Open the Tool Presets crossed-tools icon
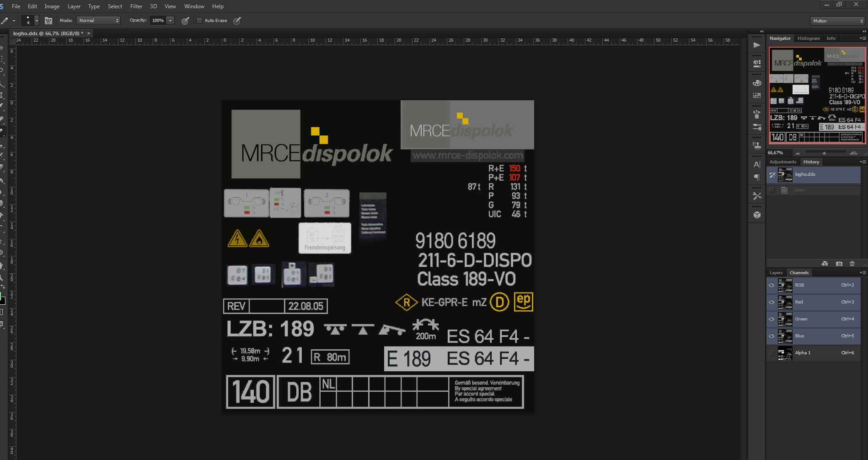The height and width of the screenshot is (460, 868). (x=757, y=196)
